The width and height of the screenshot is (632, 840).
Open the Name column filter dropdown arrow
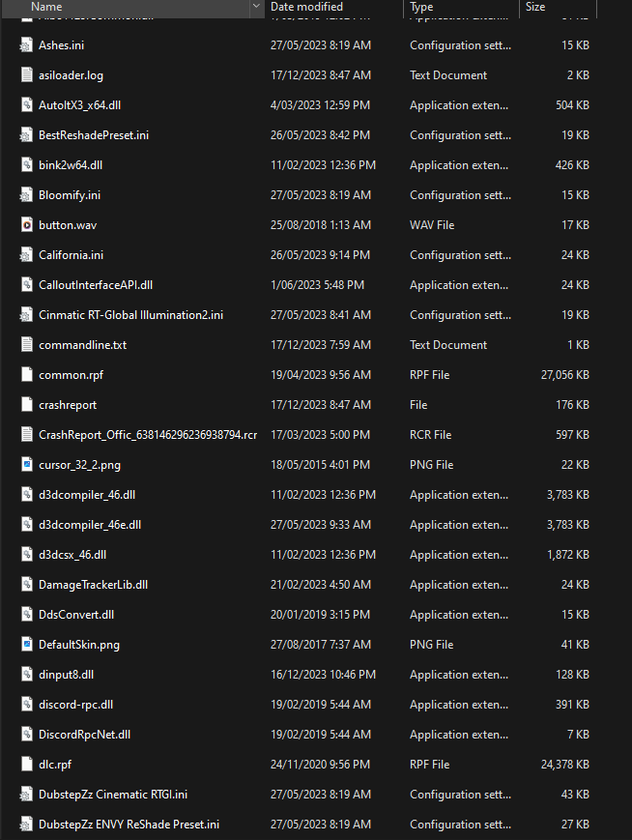coord(256,7)
